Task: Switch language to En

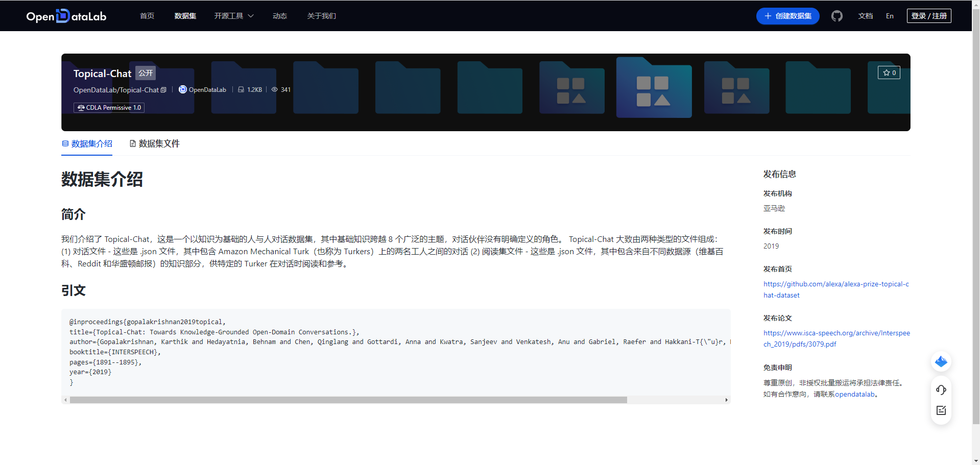Action: pos(890,16)
